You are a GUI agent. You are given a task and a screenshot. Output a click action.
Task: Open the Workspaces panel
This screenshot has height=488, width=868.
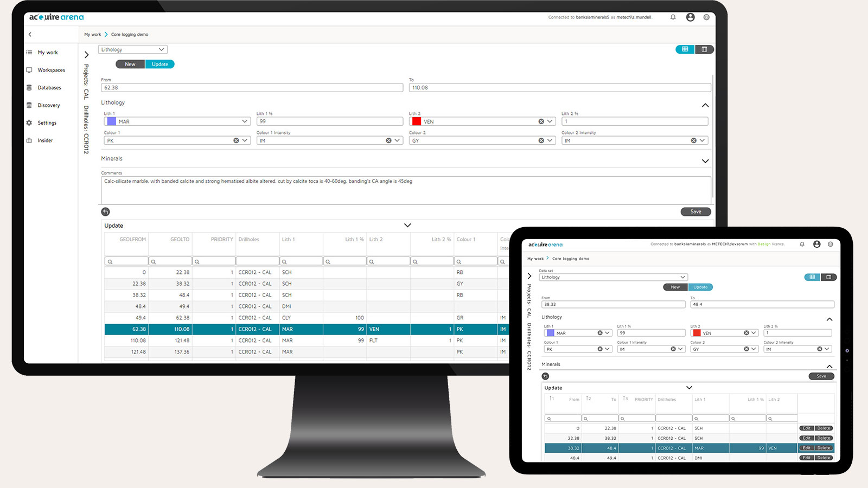click(51, 70)
